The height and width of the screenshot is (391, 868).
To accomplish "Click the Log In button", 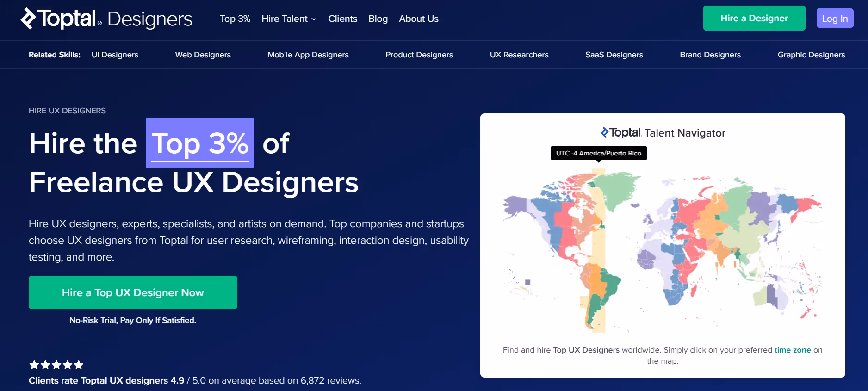I will coord(835,18).
